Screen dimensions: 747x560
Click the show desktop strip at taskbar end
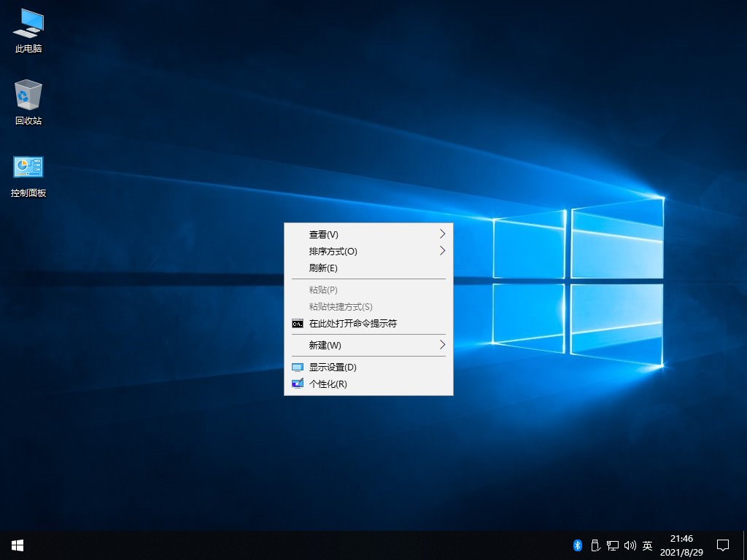(745, 545)
